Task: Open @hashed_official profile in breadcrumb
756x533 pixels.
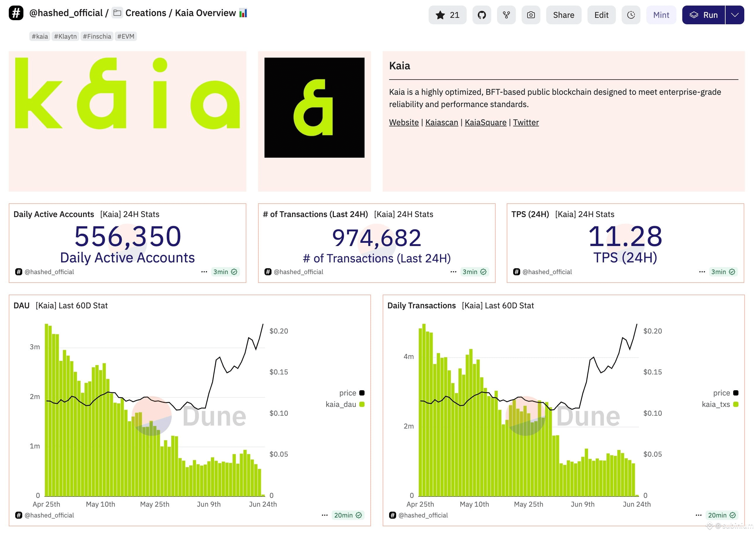Action: (66, 13)
